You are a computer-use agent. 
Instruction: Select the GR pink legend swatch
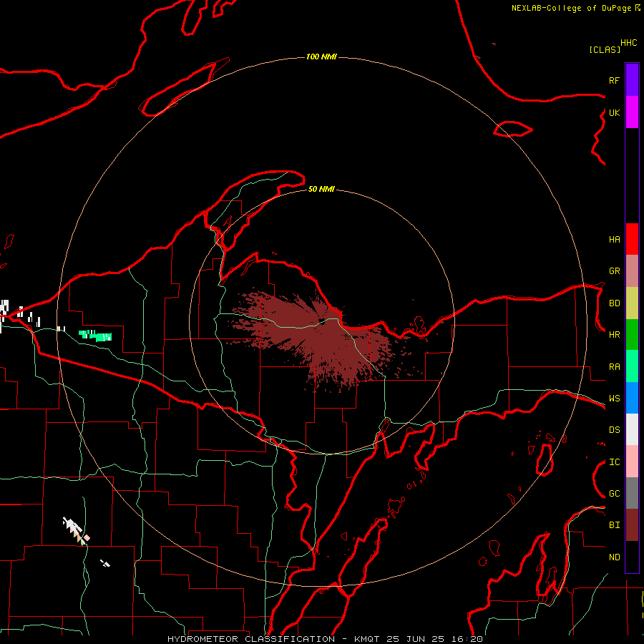click(x=632, y=271)
